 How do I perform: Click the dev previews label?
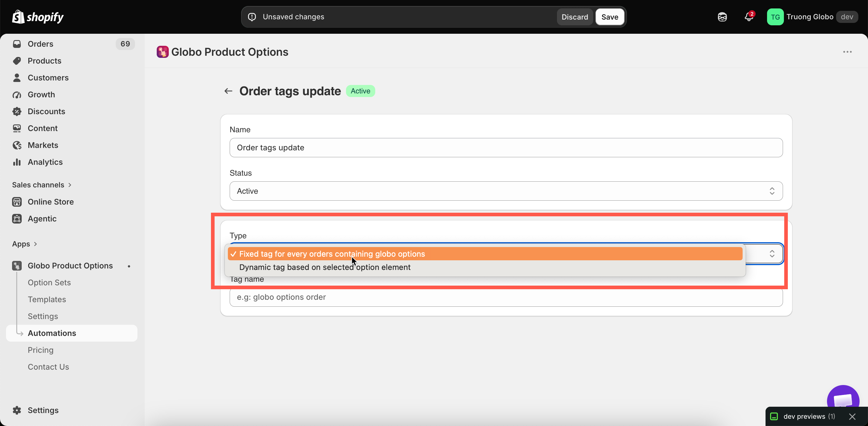tap(804, 417)
